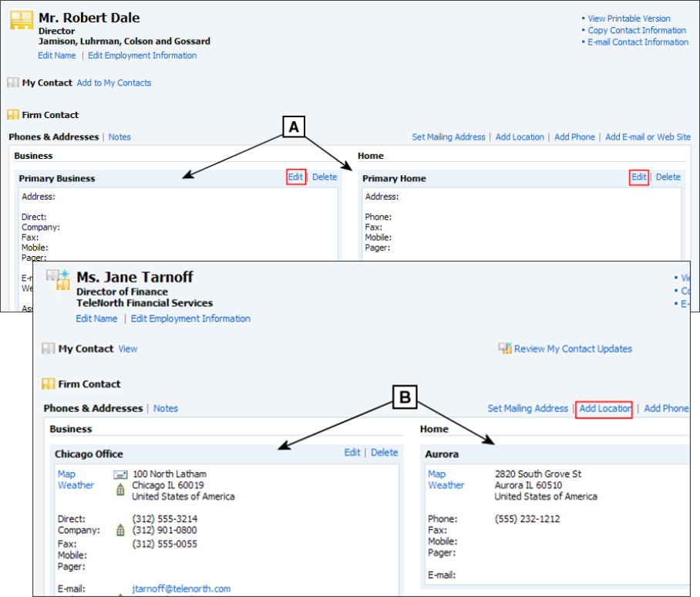The height and width of the screenshot is (597, 700).
Task: Click the Firm Contact icon in Robert Dale's window
Action: (x=13, y=115)
